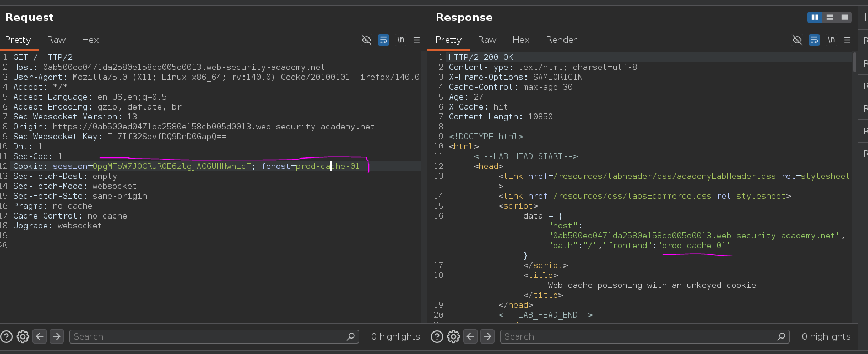Open Response panel hamburger options menu
The height and width of the screenshot is (354, 868).
[848, 40]
